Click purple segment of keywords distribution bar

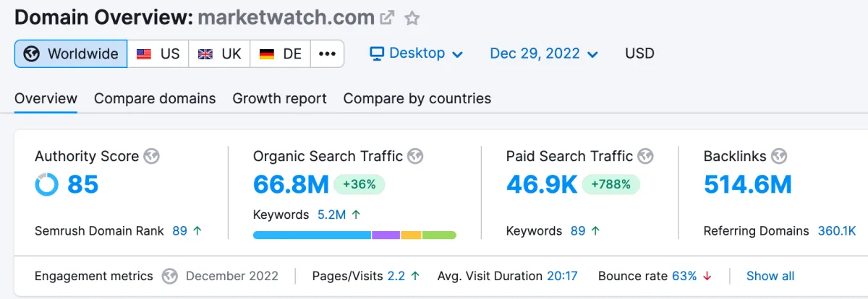(386, 235)
